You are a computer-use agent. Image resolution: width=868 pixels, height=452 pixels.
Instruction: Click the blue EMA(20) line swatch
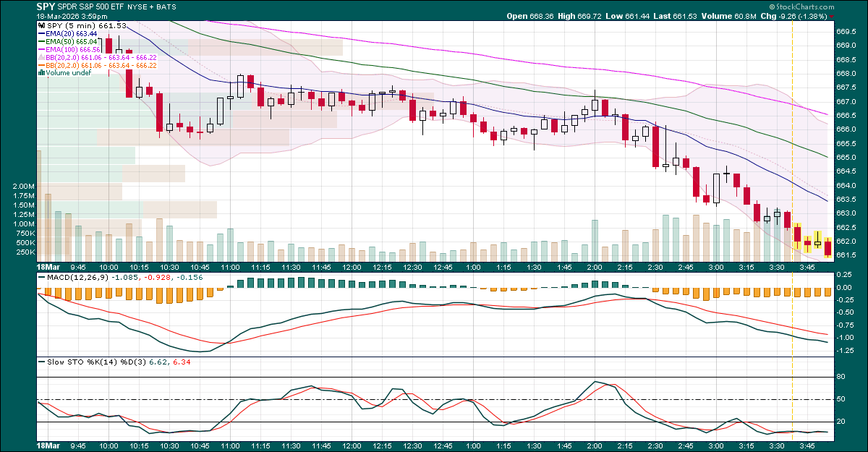[x=41, y=34]
